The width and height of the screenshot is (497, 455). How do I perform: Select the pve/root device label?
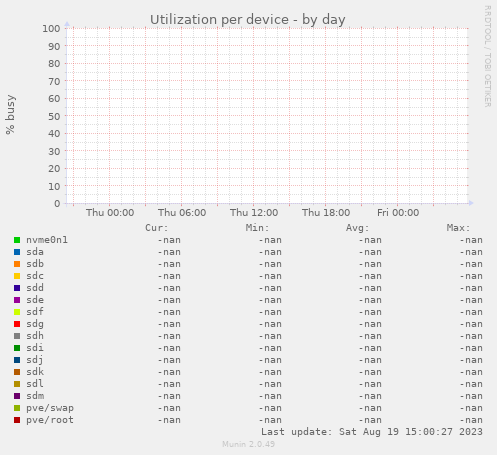pos(50,420)
